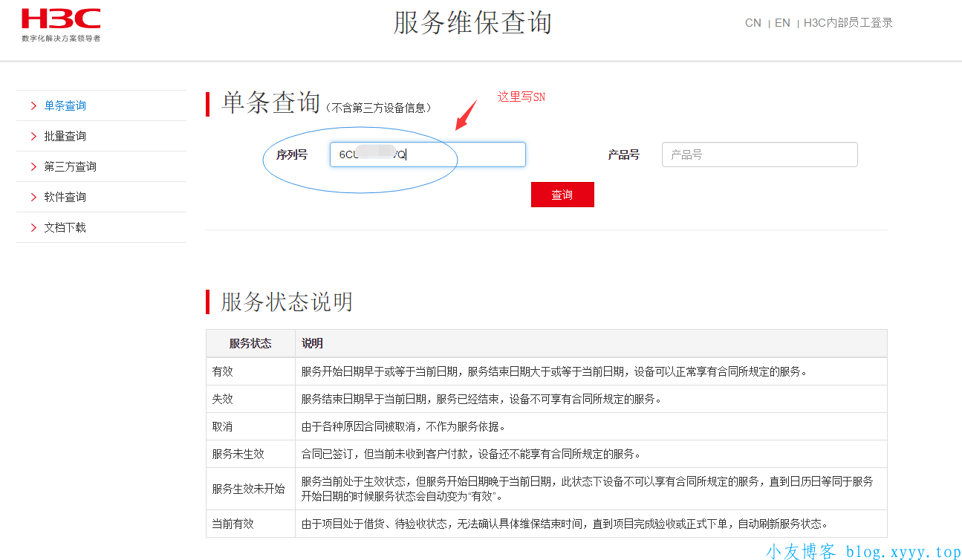Open the 批量查询 menu item
Image resolution: width=962 pixels, height=560 pixels.
tap(65, 137)
